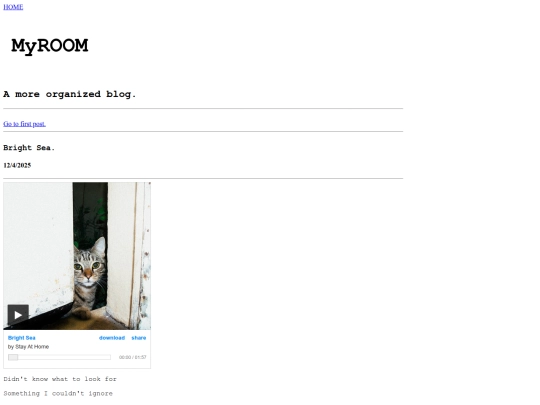
Task: Seek along the audio progress bar
Action: [x=59, y=357]
